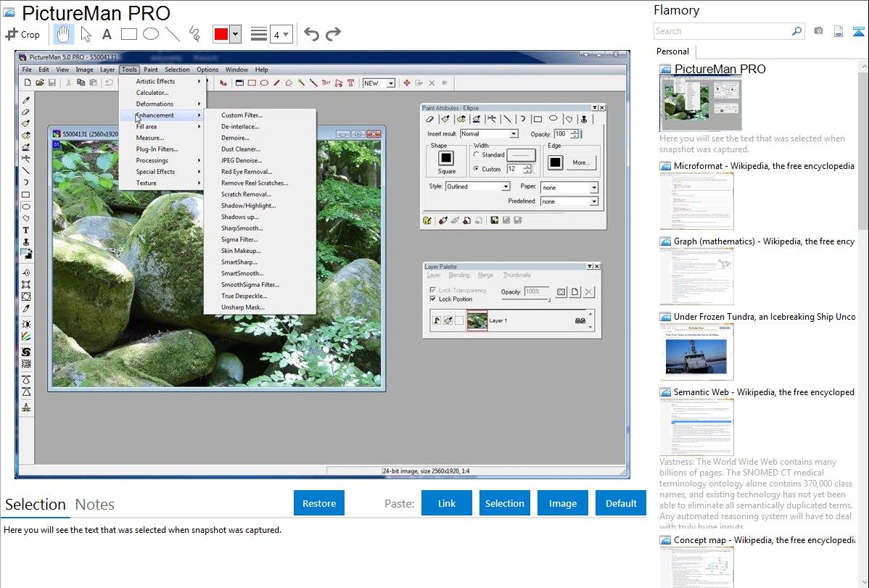Choose Skin Makeup menu entry
The image size is (869, 588).
241,250
